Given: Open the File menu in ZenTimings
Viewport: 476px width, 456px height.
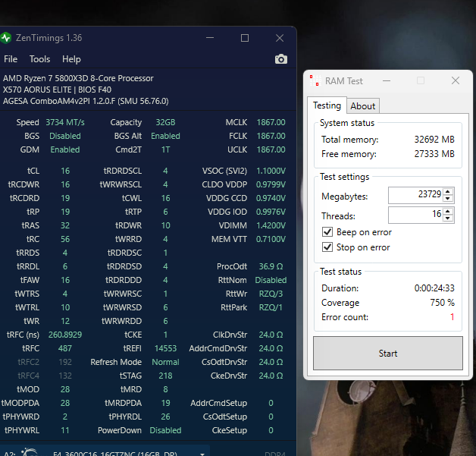Looking at the screenshot, I should tap(11, 59).
